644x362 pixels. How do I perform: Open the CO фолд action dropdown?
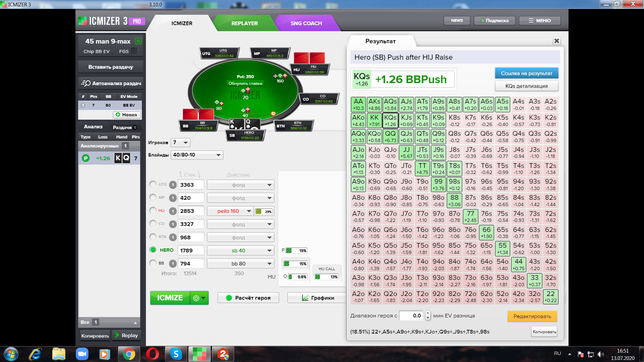pos(240,224)
